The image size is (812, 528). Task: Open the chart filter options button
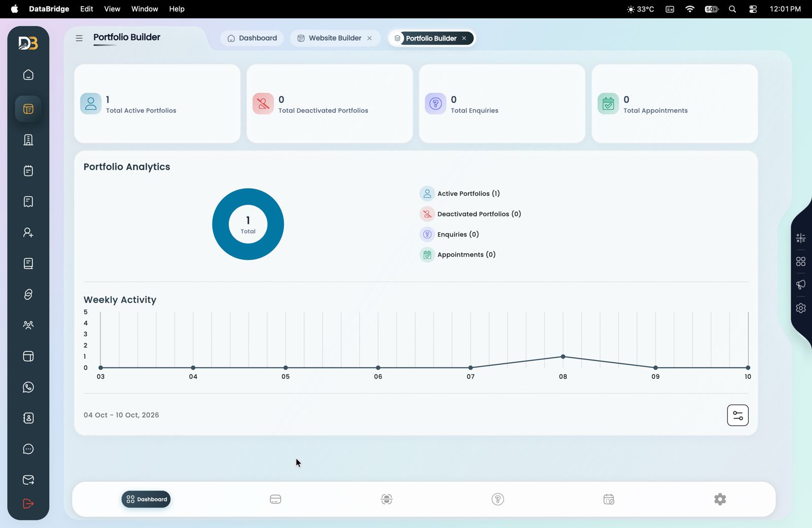pos(738,415)
